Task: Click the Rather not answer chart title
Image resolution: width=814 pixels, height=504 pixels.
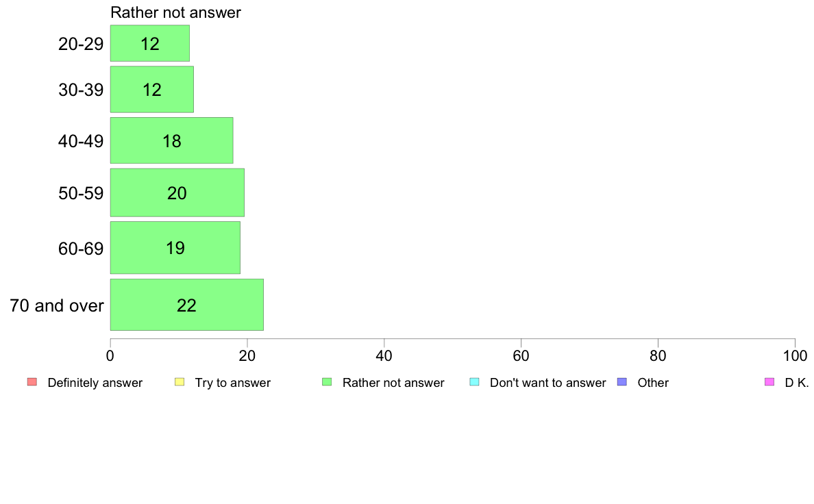Action: point(175,12)
